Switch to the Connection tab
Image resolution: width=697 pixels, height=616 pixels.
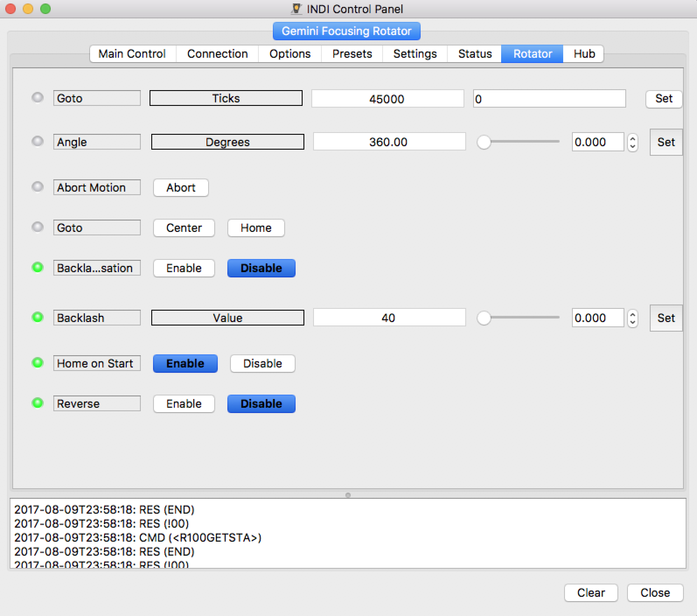217,54
